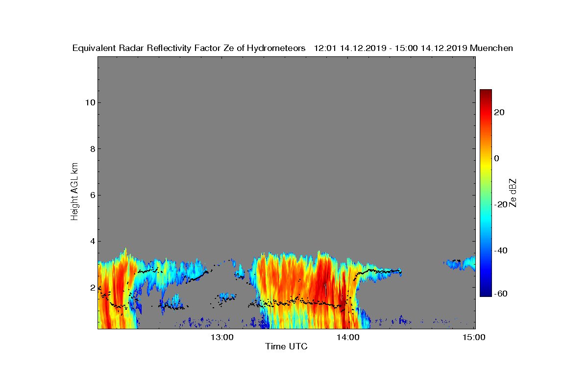Click the colorbar label -40
Viewport: 588px width, 392px height.
click(x=501, y=250)
